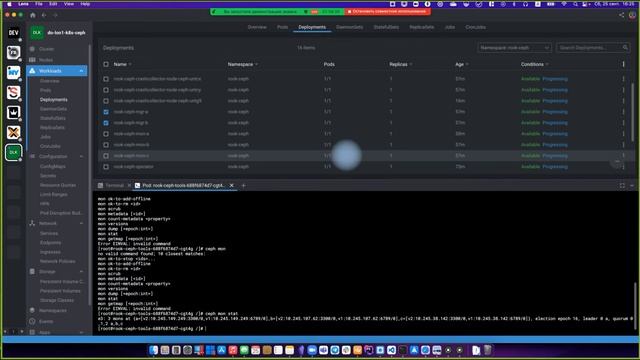The image size is (640, 360).
Task: Sort deployments by Conditions column
Action: (532, 64)
